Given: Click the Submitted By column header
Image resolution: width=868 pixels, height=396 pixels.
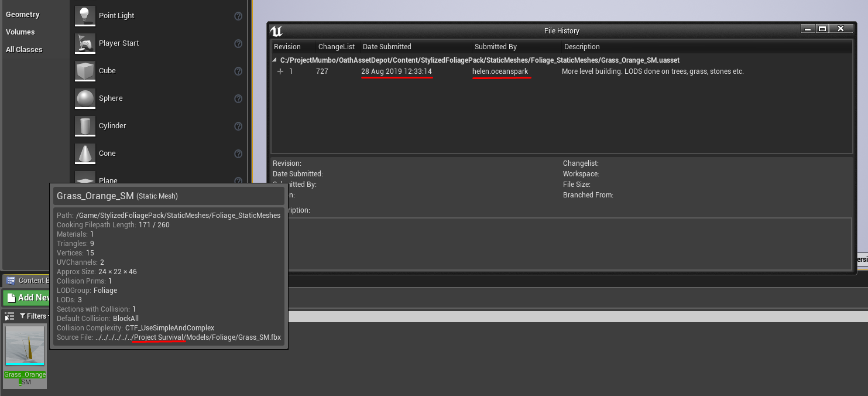Looking at the screenshot, I should (x=495, y=47).
